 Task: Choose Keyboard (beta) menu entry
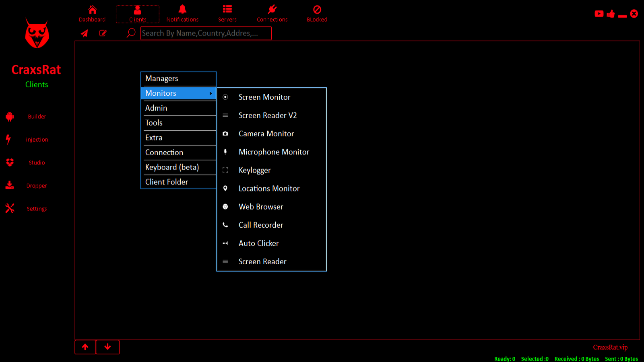tap(178, 167)
